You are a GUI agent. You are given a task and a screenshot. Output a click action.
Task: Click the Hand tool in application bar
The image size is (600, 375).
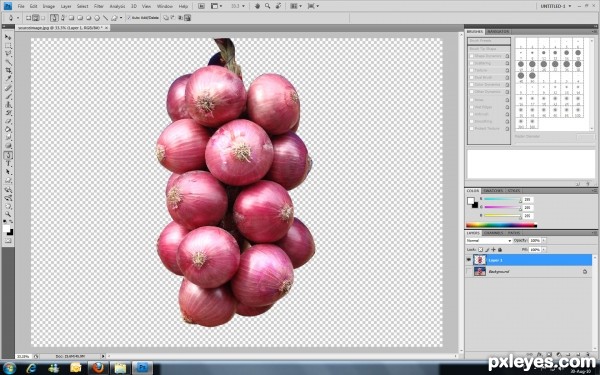point(258,6)
